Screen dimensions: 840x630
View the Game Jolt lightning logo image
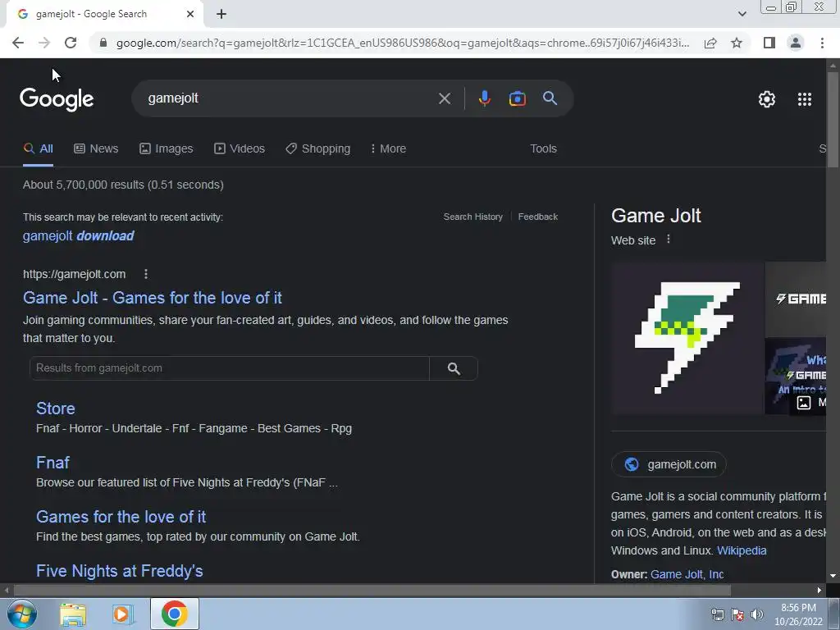pos(687,339)
